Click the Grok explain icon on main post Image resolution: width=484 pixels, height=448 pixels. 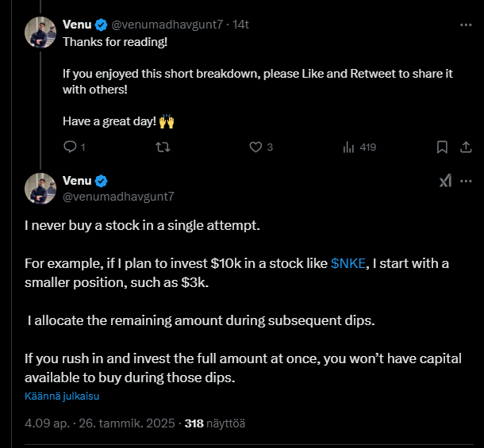[445, 181]
